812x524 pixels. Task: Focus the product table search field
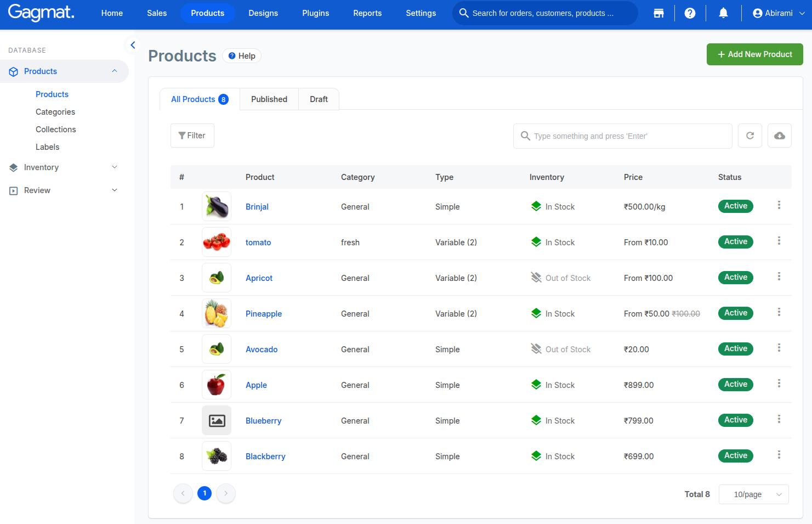[x=623, y=136]
